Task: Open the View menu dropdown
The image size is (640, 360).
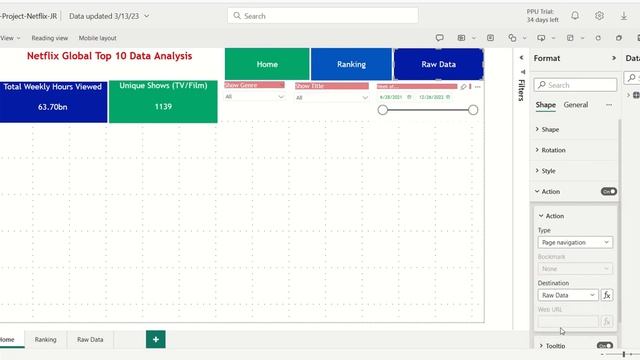Action: click(10, 38)
